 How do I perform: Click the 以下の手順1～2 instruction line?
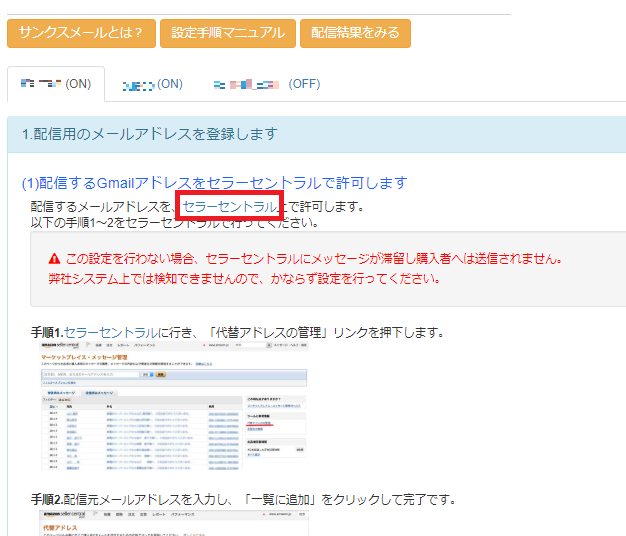(x=174, y=223)
